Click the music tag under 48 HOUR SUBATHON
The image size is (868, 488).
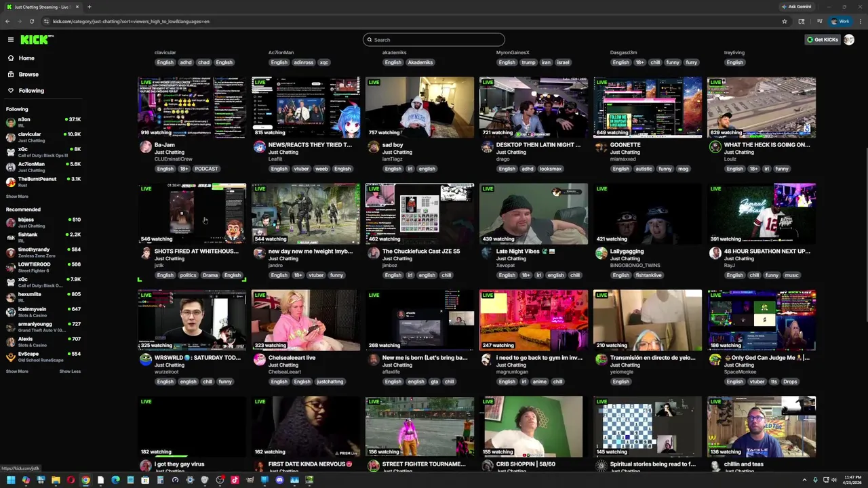click(x=791, y=275)
